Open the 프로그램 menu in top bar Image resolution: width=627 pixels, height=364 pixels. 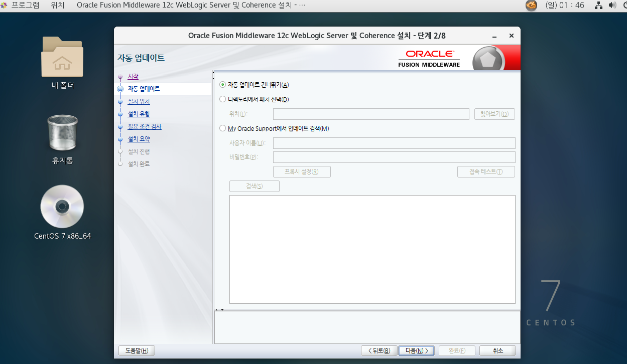point(25,5)
